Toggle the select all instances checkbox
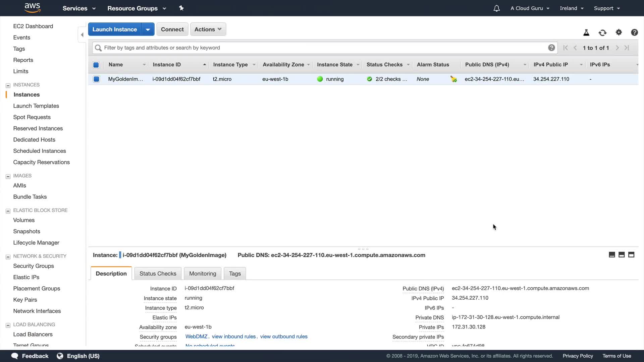The height and width of the screenshot is (362, 644). coord(96,65)
